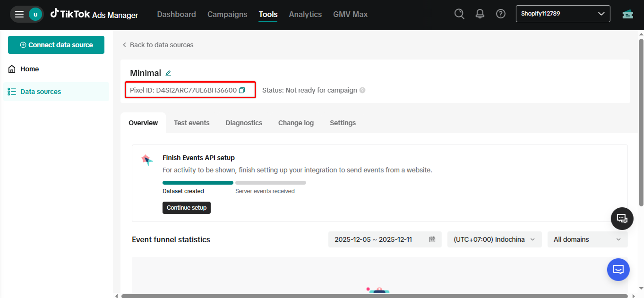Edit the Minimal name with pencil icon

click(x=168, y=73)
